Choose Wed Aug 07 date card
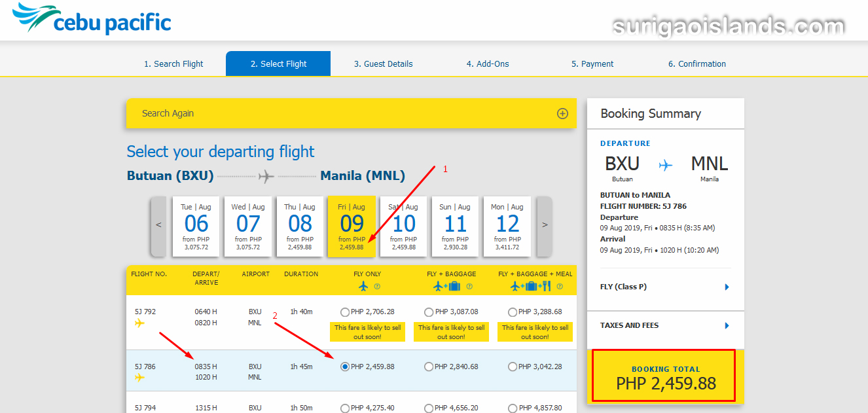Viewport: 868px width, 413px height. (248, 226)
